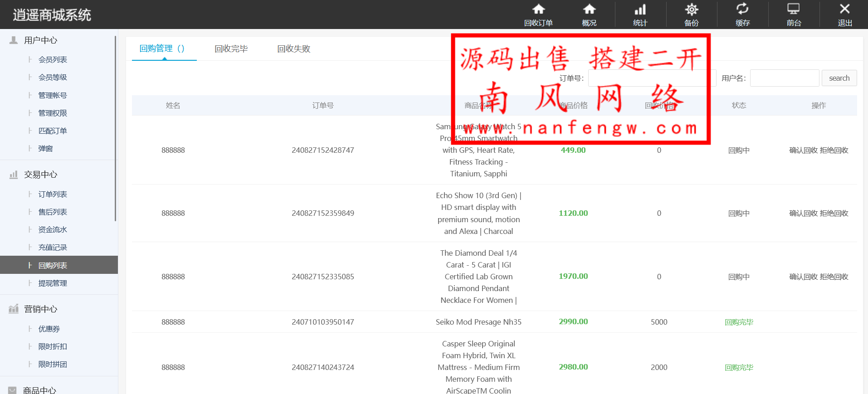This screenshot has height=394, width=868.
Task: Open the 前台 frontend monitor icon
Action: [x=793, y=10]
